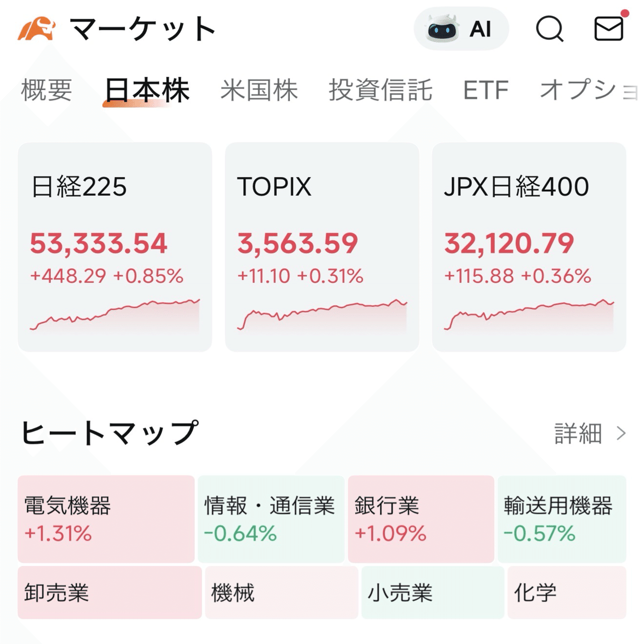
Task: Return to the 概要 tab
Action: click(x=46, y=90)
